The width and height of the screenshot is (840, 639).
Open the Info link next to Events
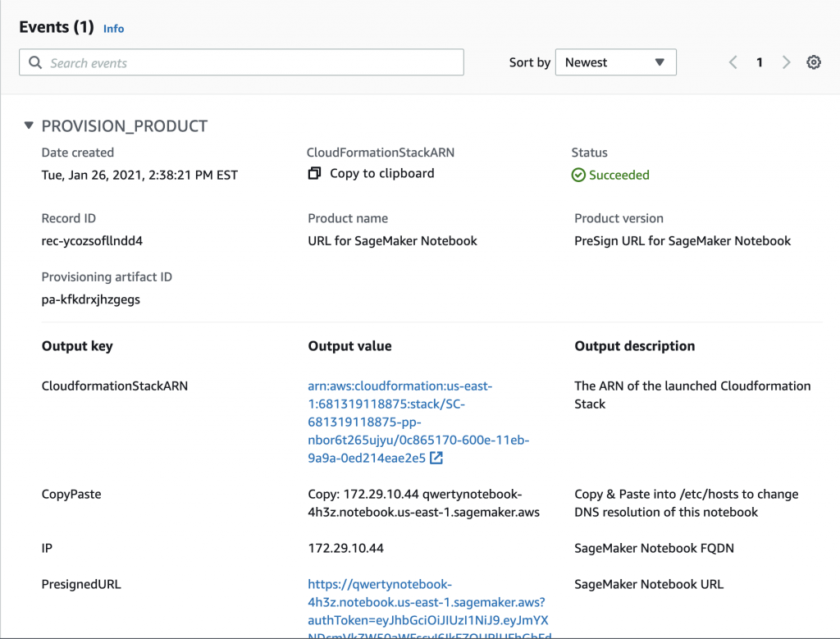click(x=113, y=28)
